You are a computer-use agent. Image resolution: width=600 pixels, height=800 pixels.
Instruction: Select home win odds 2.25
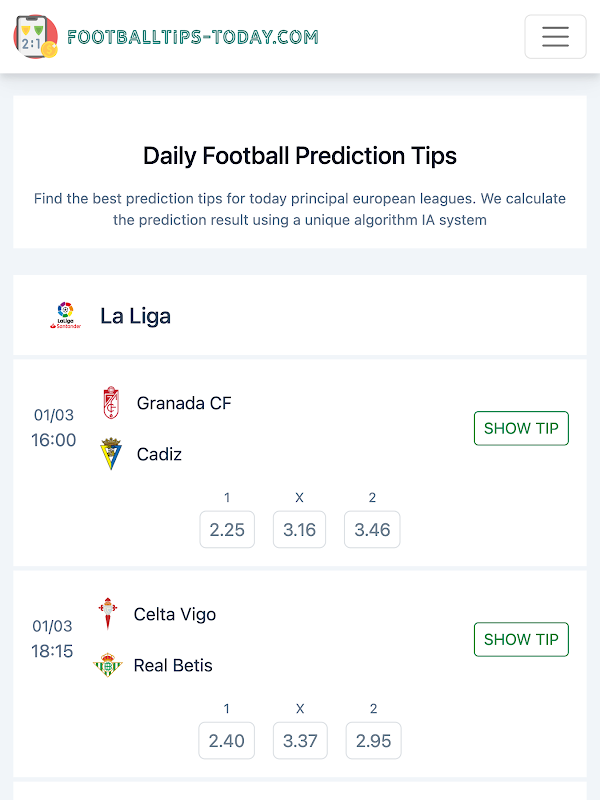227,530
